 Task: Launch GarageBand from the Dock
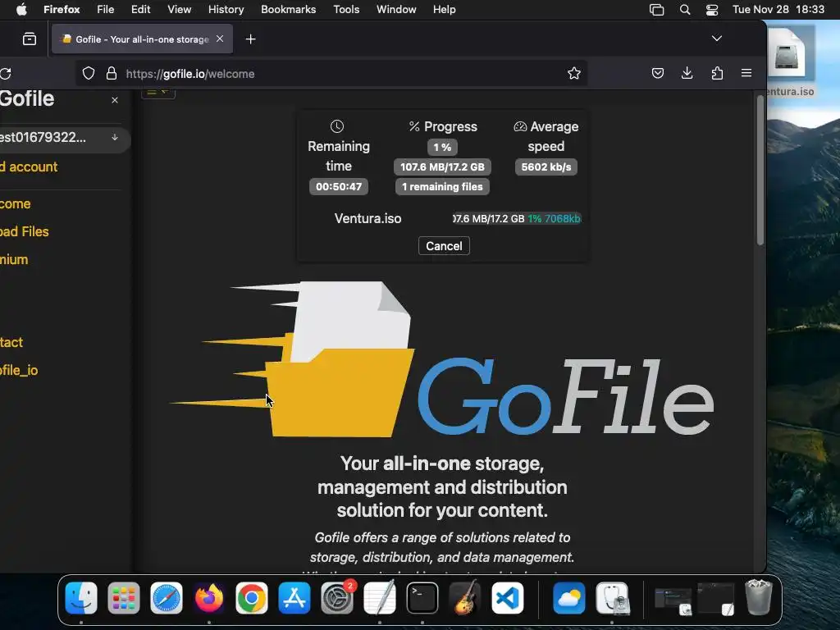[x=465, y=598]
